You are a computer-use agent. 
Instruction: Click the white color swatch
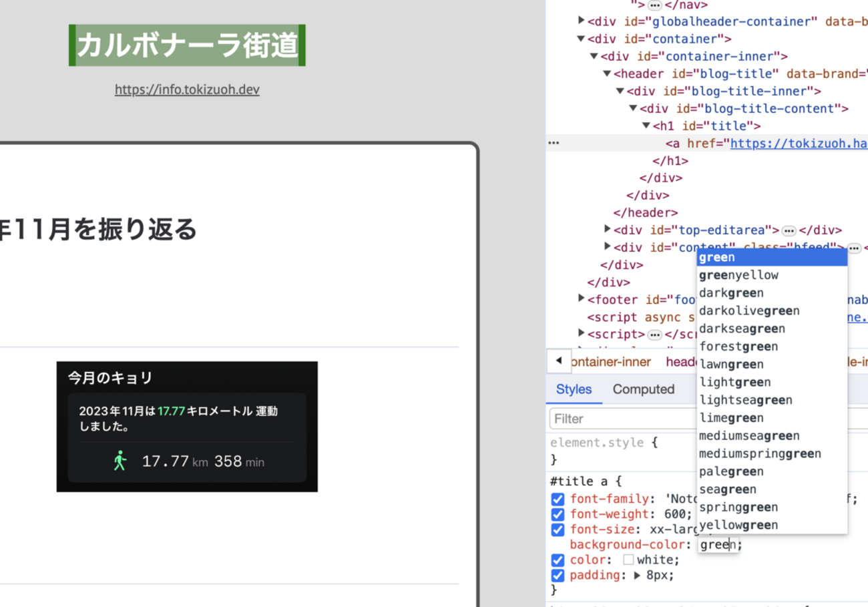point(628,560)
